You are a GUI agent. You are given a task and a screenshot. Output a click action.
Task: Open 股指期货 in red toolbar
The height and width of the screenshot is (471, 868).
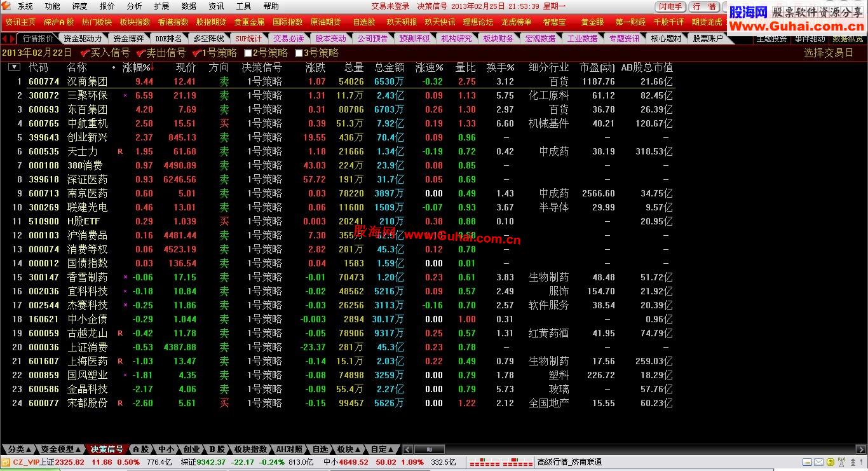[x=211, y=22]
